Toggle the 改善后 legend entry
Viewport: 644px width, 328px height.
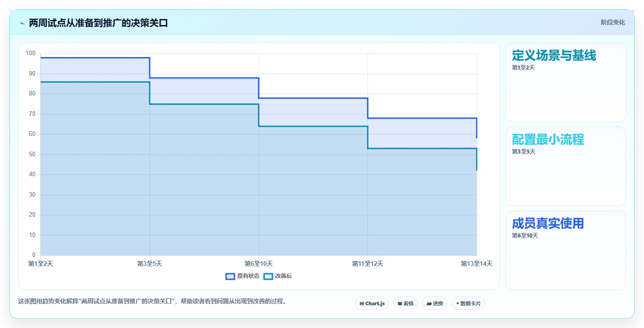(x=278, y=276)
